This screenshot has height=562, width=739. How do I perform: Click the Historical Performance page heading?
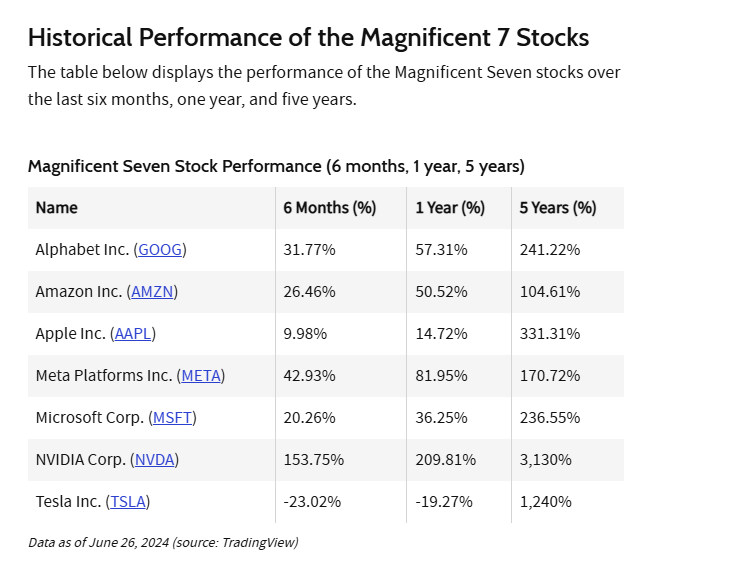pos(308,37)
